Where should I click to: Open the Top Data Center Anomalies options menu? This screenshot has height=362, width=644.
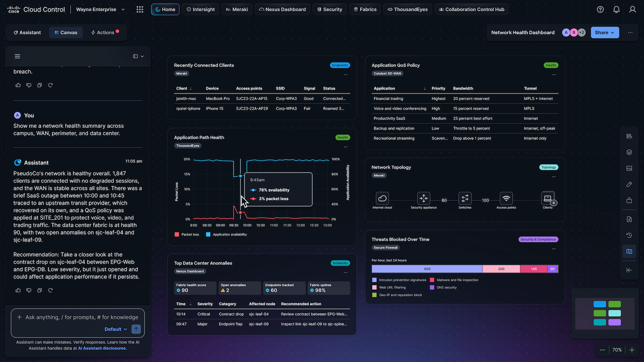[x=346, y=272]
